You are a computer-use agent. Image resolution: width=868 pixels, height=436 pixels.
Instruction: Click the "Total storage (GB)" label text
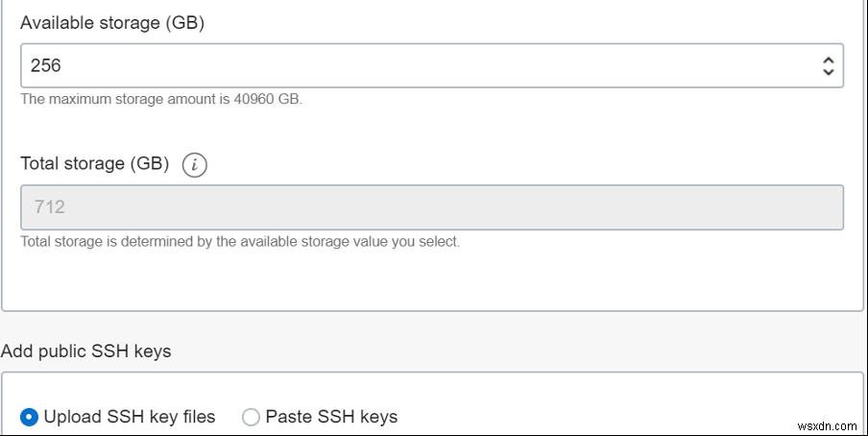click(95, 164)
